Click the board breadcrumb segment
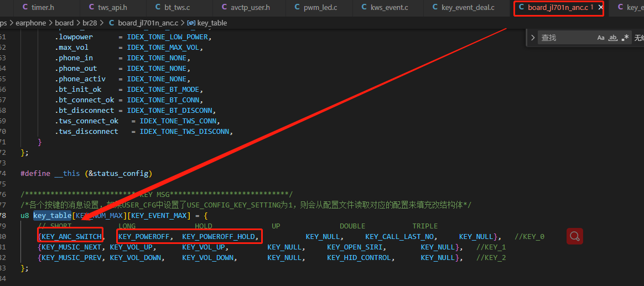The image size is (644, 286). tap(65, 23)
